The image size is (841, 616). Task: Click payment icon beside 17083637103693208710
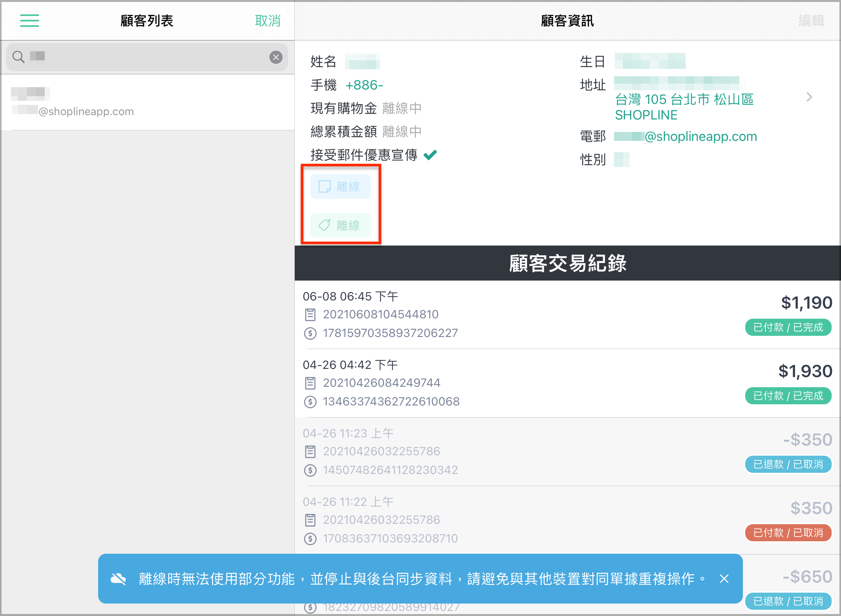(310, 539)
